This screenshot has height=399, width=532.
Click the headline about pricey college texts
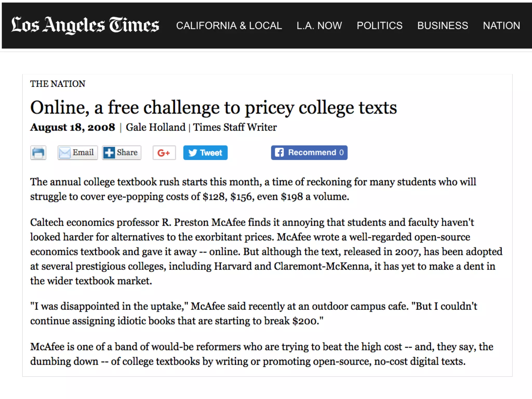tap(214, 108)
